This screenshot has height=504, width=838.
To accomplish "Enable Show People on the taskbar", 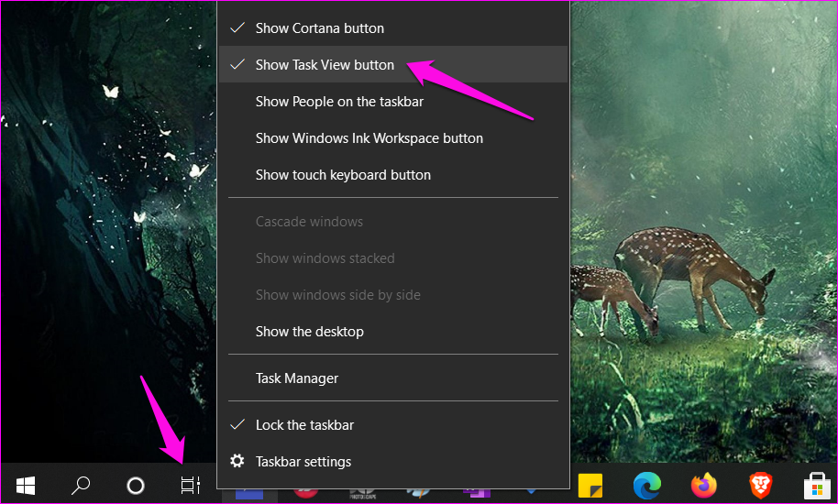I will tap(339, 102).
